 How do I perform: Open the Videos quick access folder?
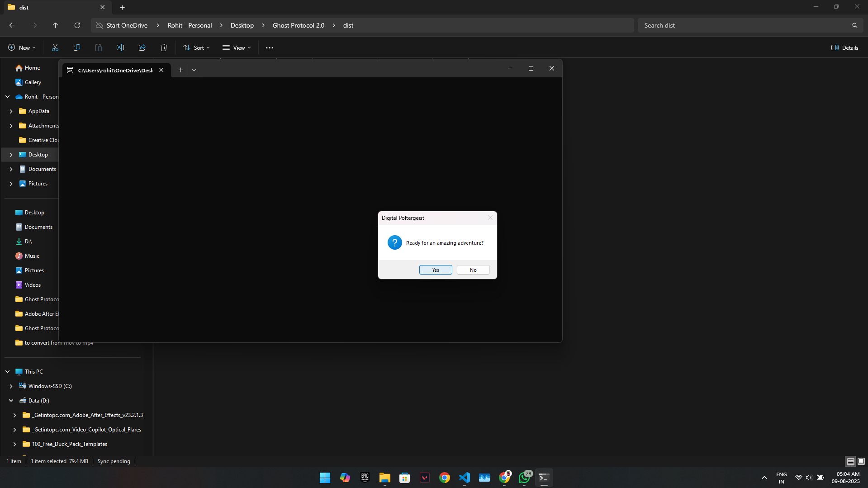point(33,285)
